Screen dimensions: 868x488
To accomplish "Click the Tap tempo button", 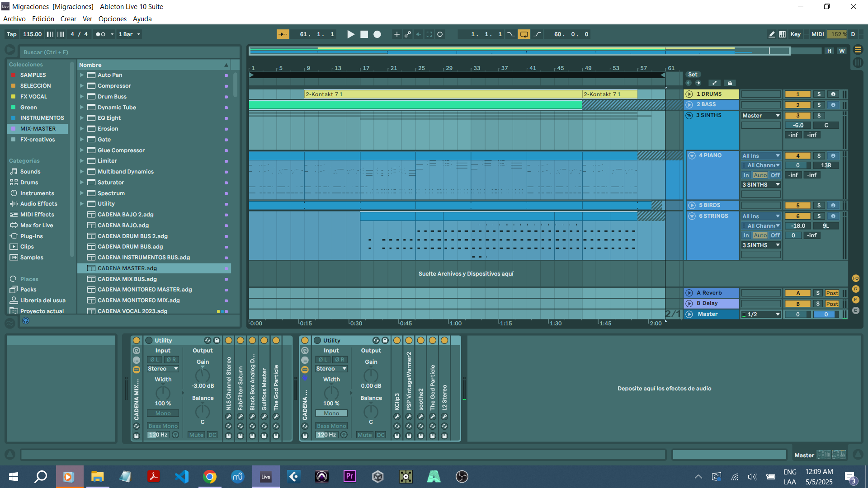I will pyautogui.click(x=12, y=34).
